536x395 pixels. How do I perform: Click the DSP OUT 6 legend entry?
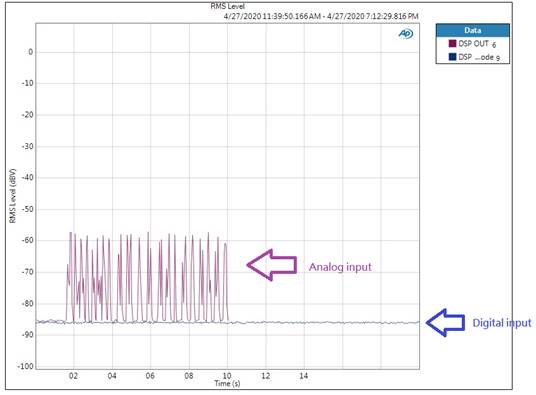(x=472, y=43)
